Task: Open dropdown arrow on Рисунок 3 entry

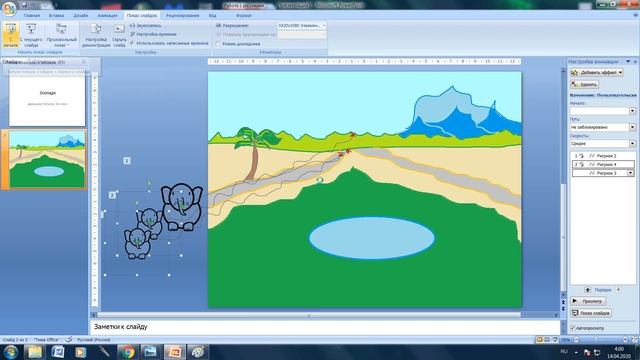Action: 631,173
